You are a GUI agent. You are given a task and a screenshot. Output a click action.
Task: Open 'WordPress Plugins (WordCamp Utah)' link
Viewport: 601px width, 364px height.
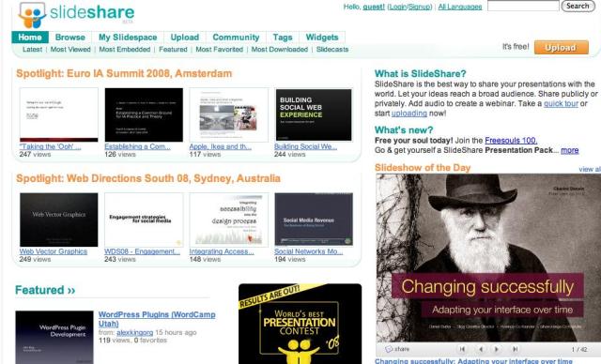[157, 319]
